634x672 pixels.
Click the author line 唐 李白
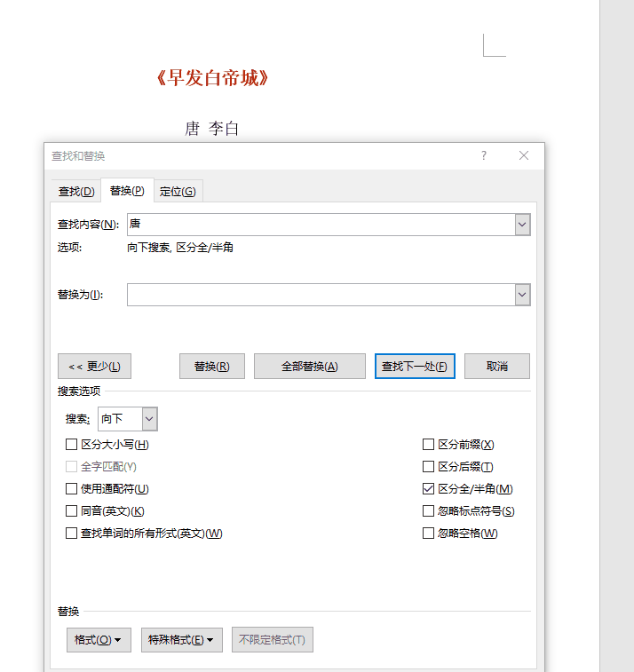point(211,129)
